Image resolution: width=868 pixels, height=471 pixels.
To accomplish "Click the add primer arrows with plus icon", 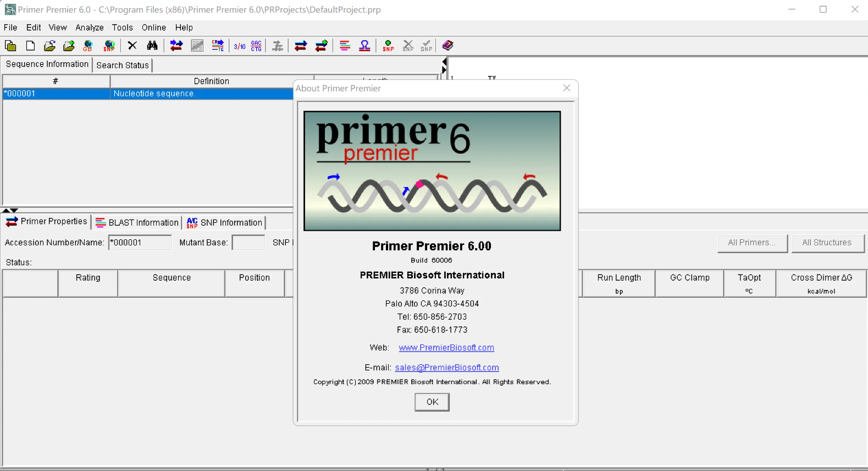I will (322, 46).
